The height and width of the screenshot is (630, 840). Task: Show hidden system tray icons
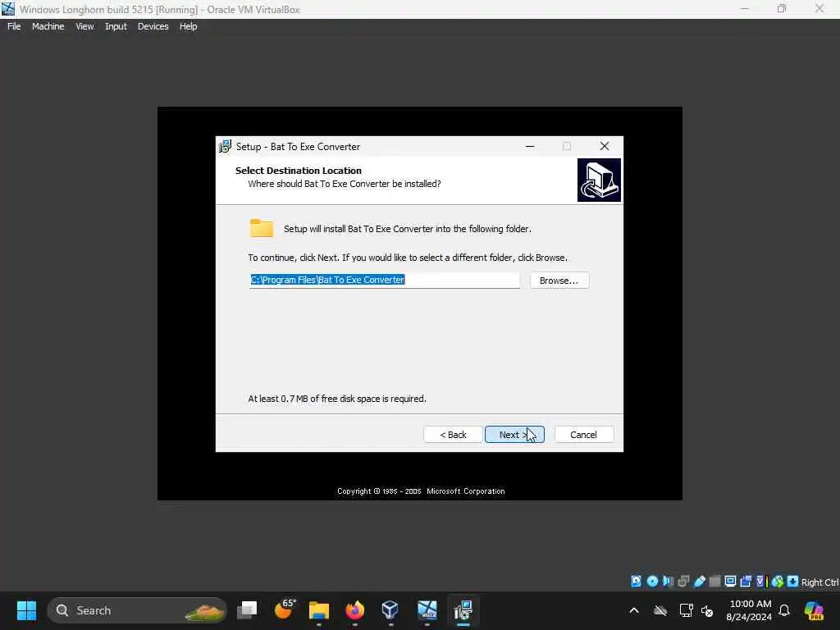(x=634, y=610)
